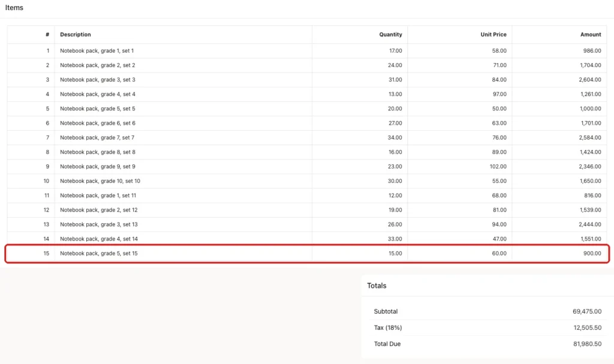614x364 pixels.
Task: Click amount 1,650.00 in row 10
Action: coord(591,181)
